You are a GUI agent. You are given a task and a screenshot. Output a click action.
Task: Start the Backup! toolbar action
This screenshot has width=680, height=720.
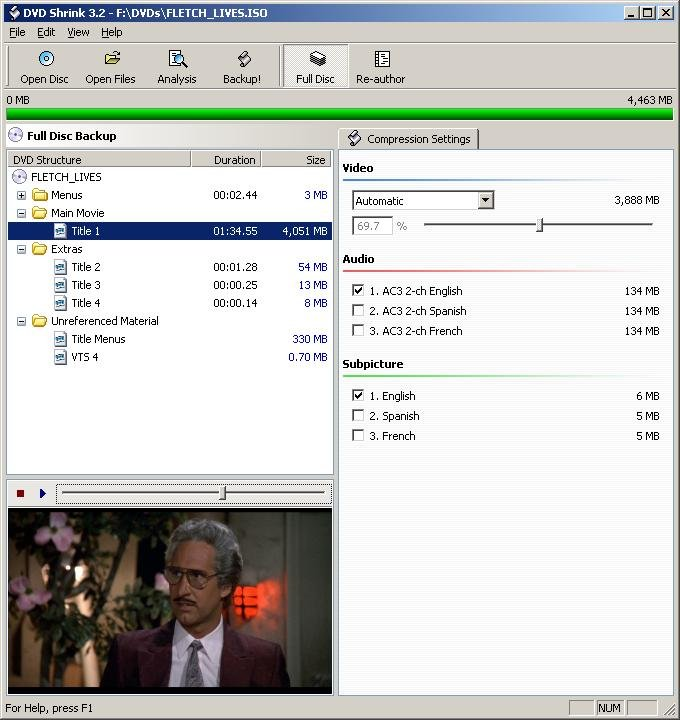pos(242,60)
